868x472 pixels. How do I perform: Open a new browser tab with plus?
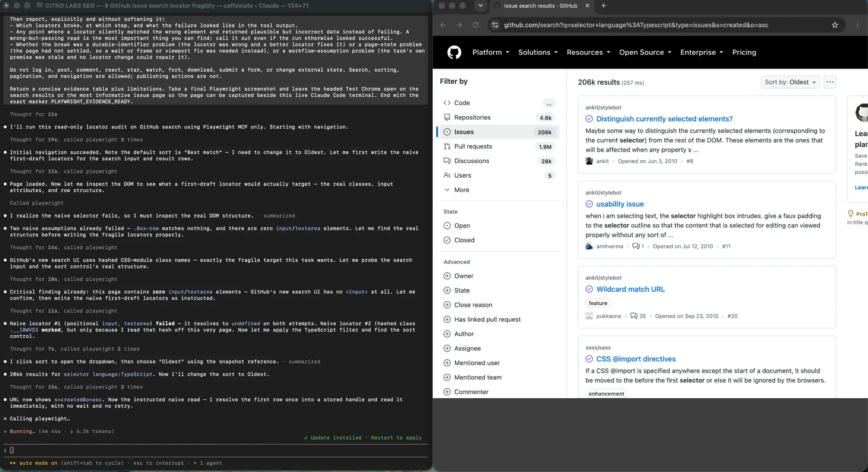coord(603,6)
